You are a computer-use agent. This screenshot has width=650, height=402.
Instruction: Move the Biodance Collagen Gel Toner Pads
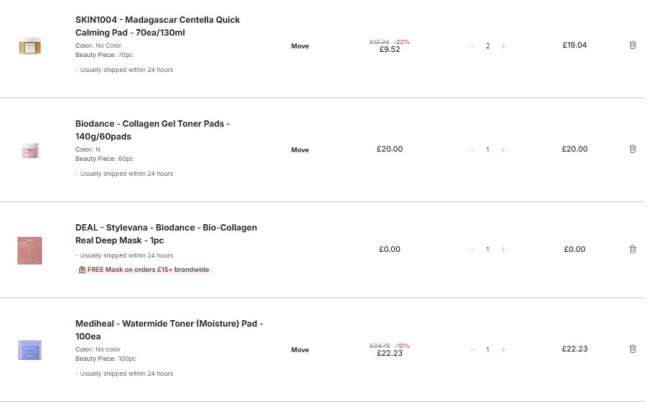[x=300, y=150]
